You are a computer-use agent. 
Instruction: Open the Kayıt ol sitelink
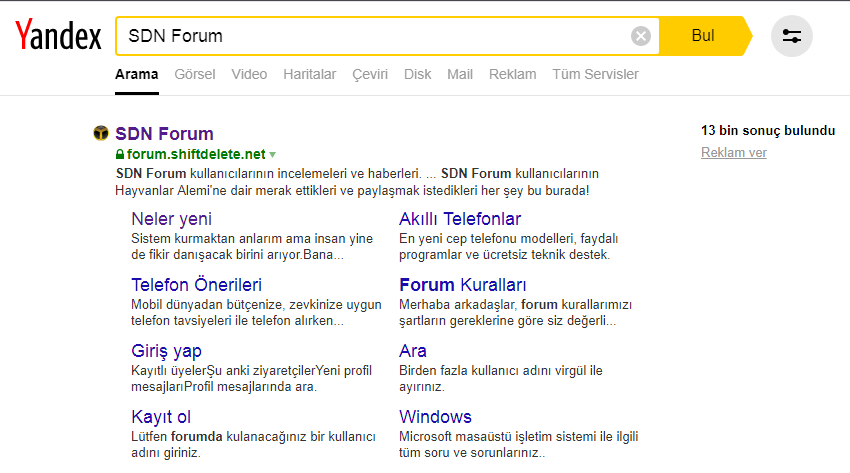(161, 417)
